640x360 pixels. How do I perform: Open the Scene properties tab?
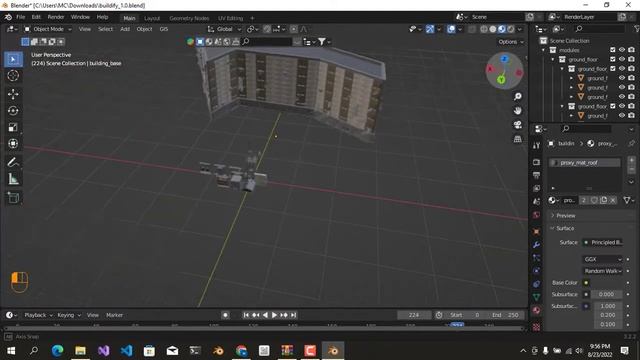536,202
